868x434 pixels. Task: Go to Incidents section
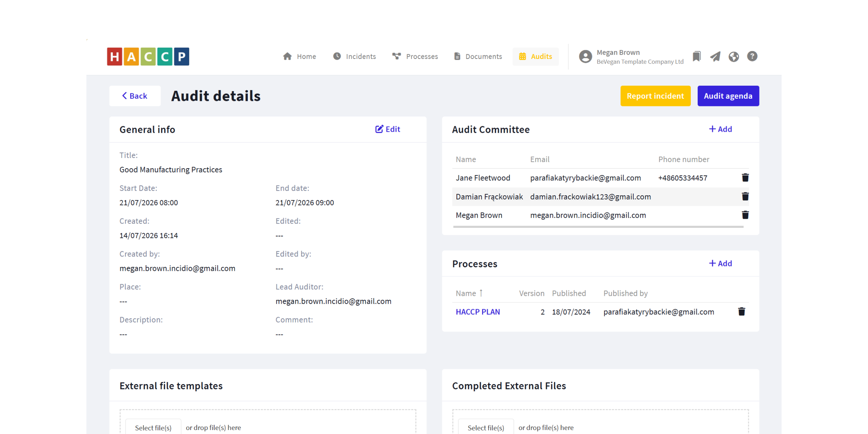pos(354,56)
